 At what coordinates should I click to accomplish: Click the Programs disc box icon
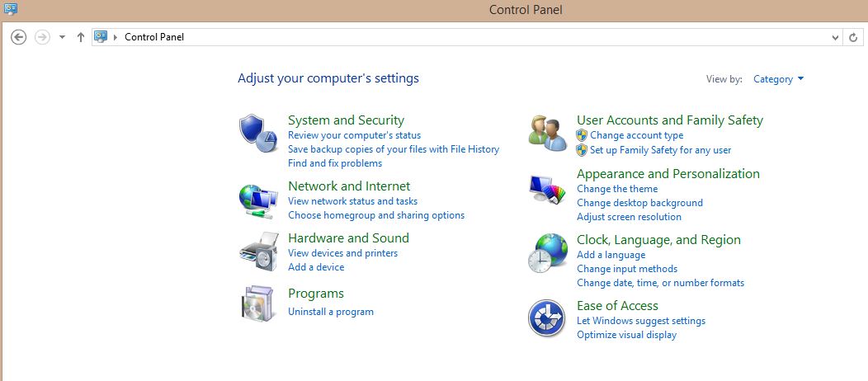[257, 303]
